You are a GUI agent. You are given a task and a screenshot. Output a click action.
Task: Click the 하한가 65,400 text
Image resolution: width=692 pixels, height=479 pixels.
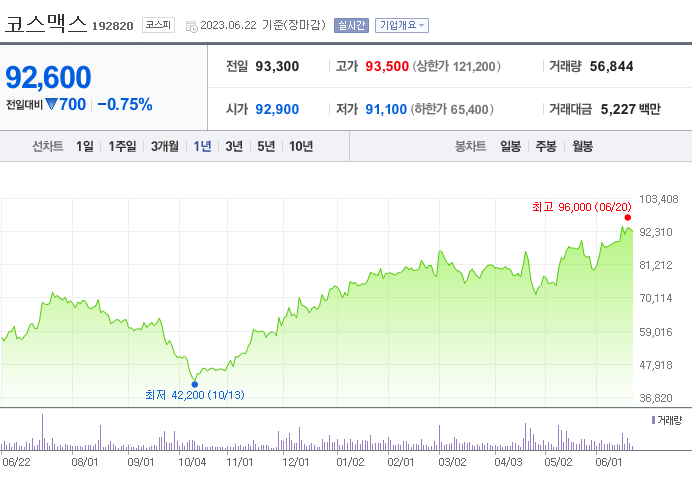452,109
